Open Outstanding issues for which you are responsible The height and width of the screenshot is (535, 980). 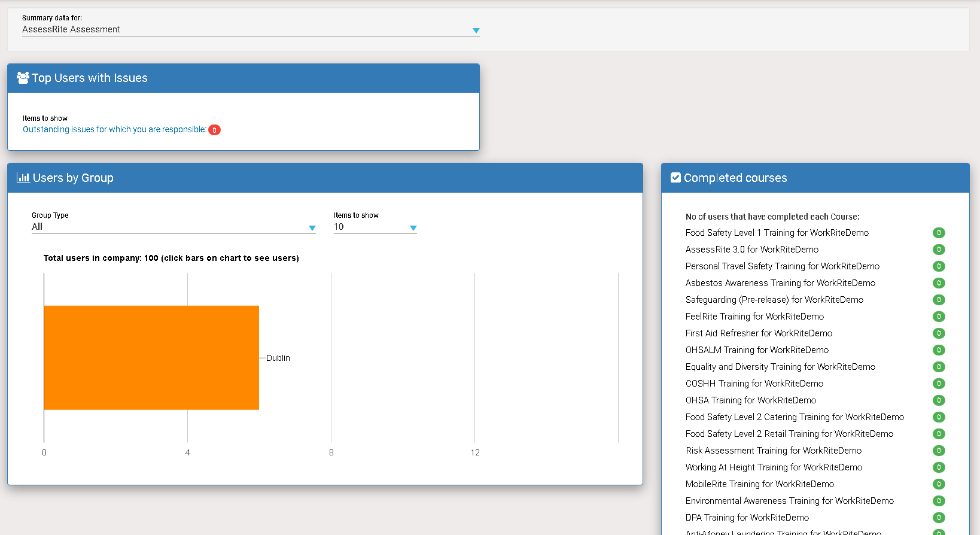114,129
